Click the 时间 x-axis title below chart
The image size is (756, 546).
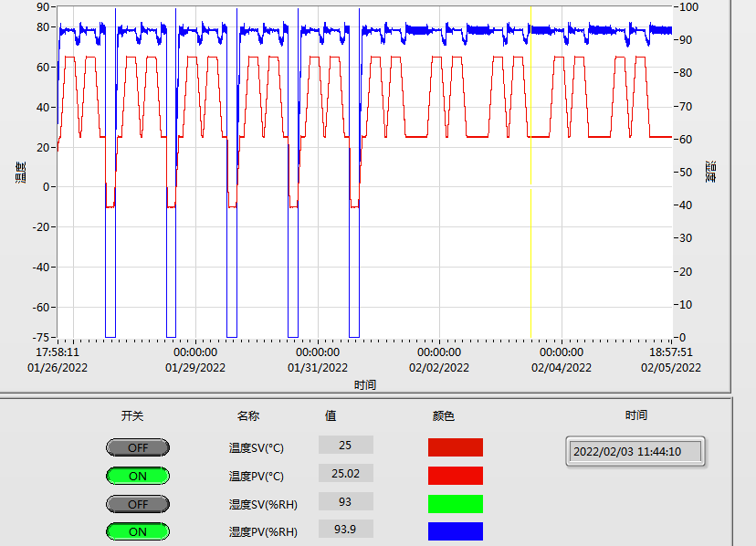point(365,384)
